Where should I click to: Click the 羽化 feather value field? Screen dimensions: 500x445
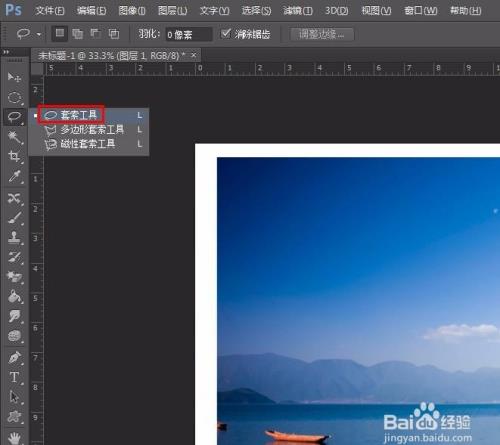[189, 34]
